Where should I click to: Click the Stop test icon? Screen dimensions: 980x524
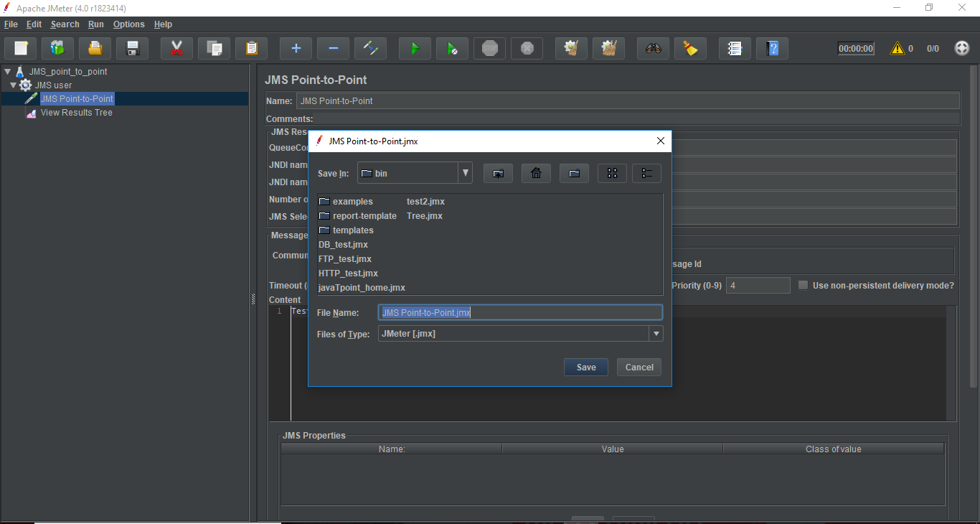[490, 48]
